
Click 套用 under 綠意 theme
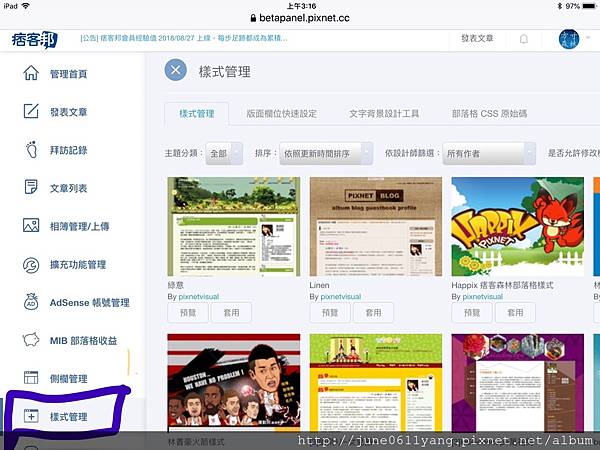(x=232, y=313)
